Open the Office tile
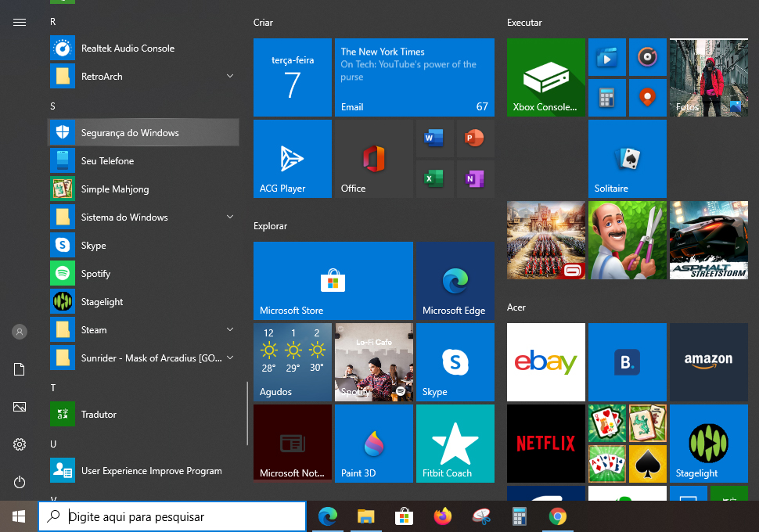Image resolution: width=759 pixels, height=532 pixels. pos(374,159)
